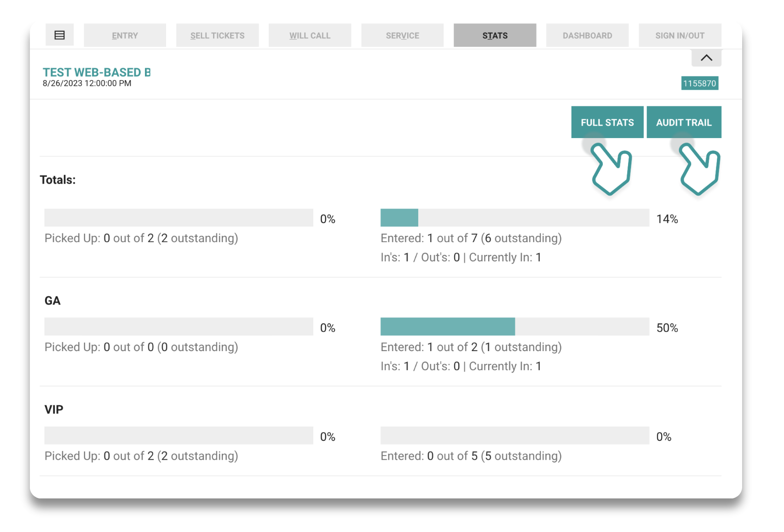Collapse the event header with chevron
This screenshot has height=532, width=784.
pyautogui.click(x=706, y=58)
